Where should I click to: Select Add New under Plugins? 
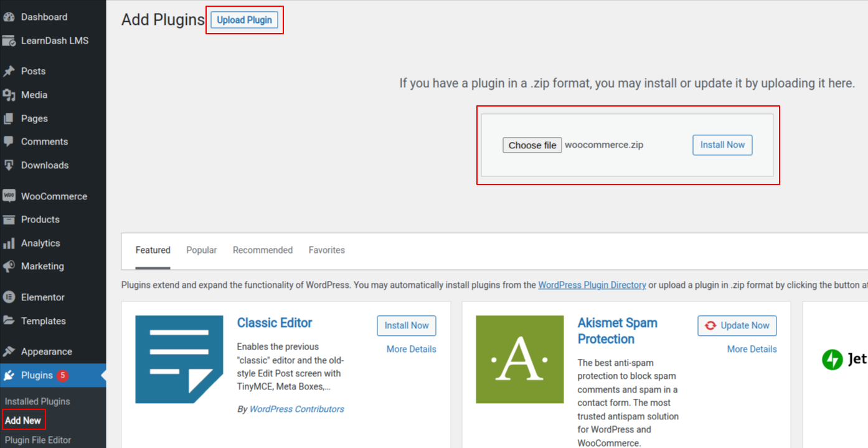[24, 420]
